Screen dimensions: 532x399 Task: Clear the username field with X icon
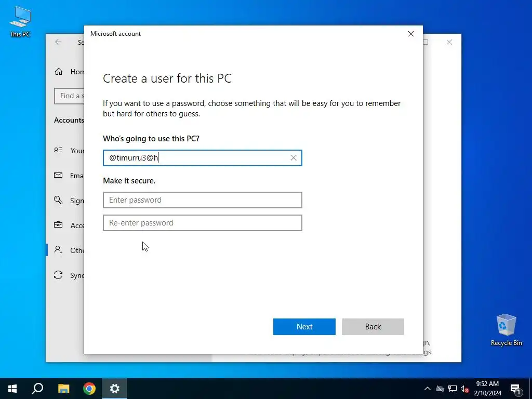coord(294,158)
